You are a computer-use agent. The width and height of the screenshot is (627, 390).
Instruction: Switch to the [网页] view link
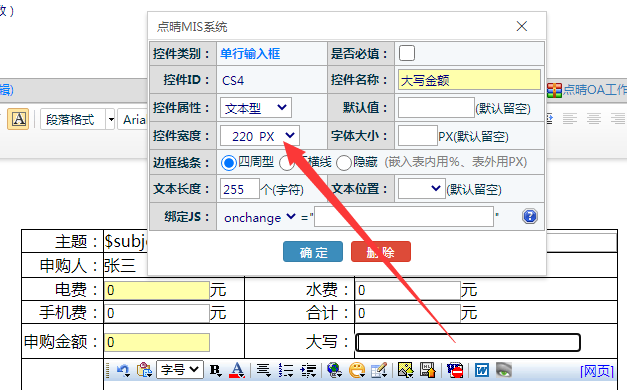[597, 371]
